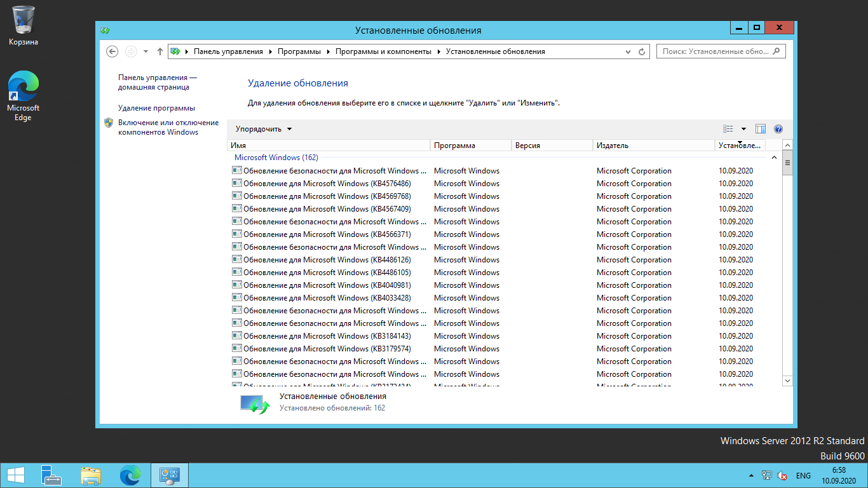Viewport: 868px width, 488px height.
Task: Sort by the Имя column header
Action: coord(329,146)
